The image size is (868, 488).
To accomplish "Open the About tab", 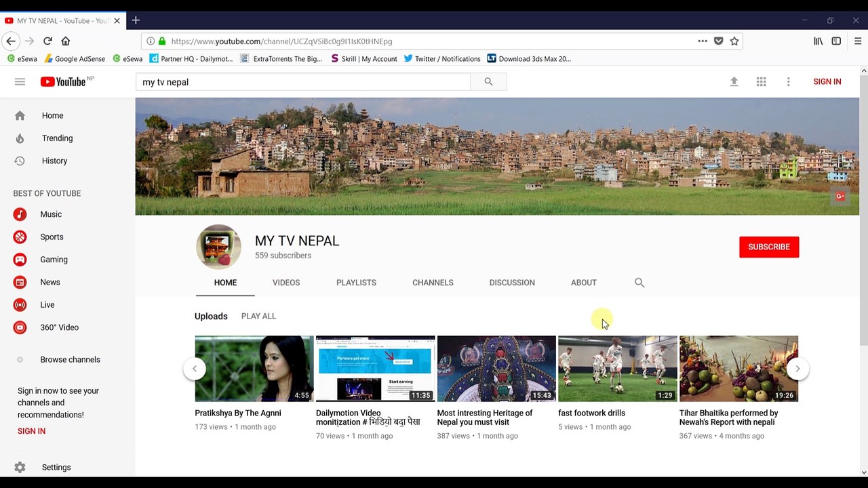I will [584, 283].
